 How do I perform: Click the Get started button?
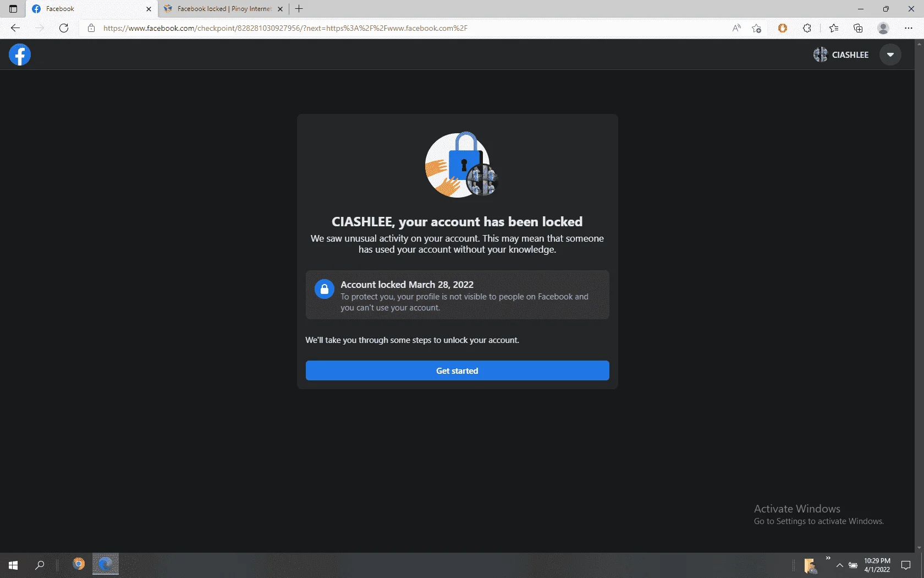point(457,370)
